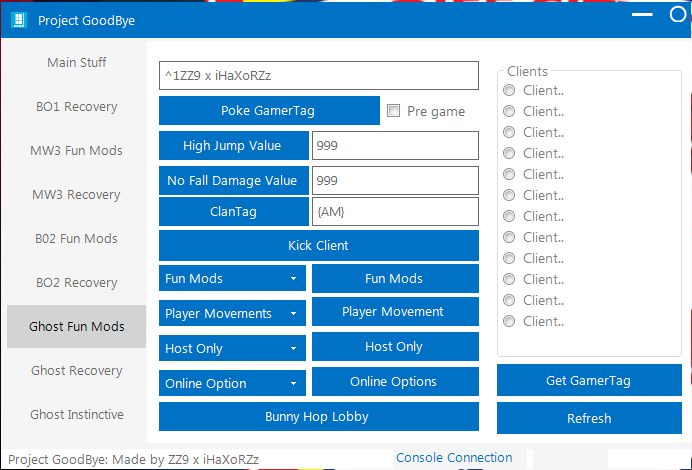Enable the Pre game checkbox

[x=394, y=111]
